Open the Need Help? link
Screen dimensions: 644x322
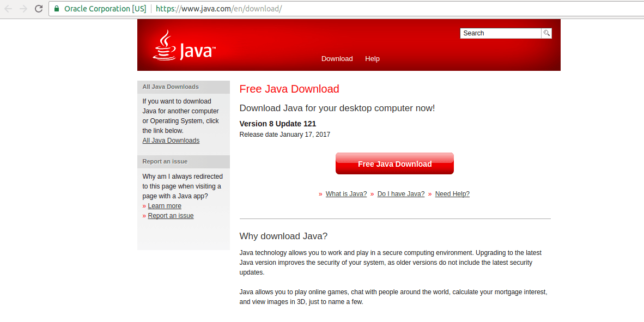tap(452, 194)
